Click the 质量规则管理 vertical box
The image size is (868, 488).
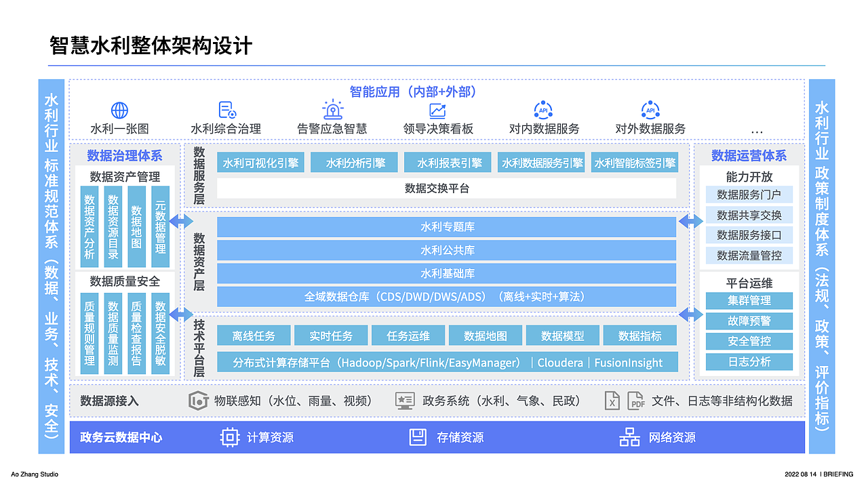coord(90,333)
